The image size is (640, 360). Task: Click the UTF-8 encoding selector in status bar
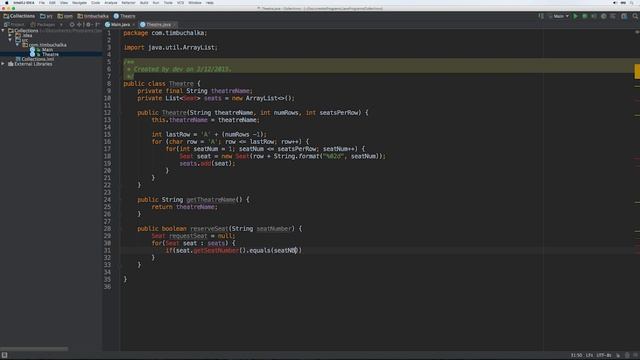point(604,356)
